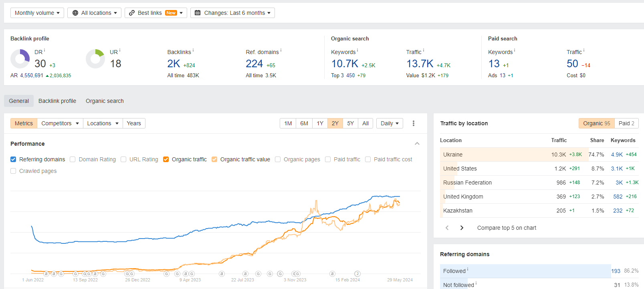This screenshot has width=644, height=289.
Task: Click the DR donut chart
Action: coord(20,59)
